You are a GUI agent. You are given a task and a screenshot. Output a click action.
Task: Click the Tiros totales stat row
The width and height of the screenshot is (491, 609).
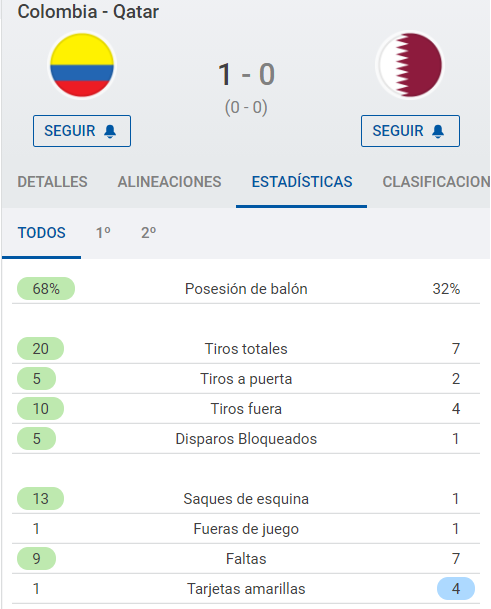pyautogui.click(x=246, y=349)
